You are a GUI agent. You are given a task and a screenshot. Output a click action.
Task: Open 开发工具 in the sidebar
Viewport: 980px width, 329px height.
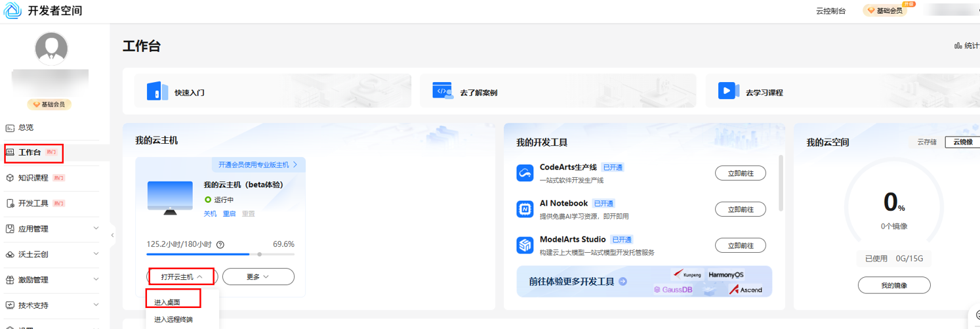[x=33, y=204]
